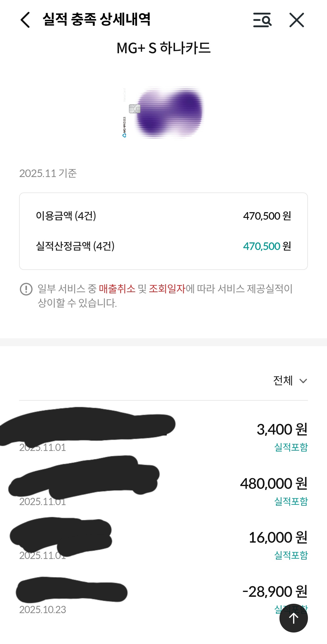Screen dimensions: 327x644
Task: Close the page with the X icon
Action: (296, 20)
